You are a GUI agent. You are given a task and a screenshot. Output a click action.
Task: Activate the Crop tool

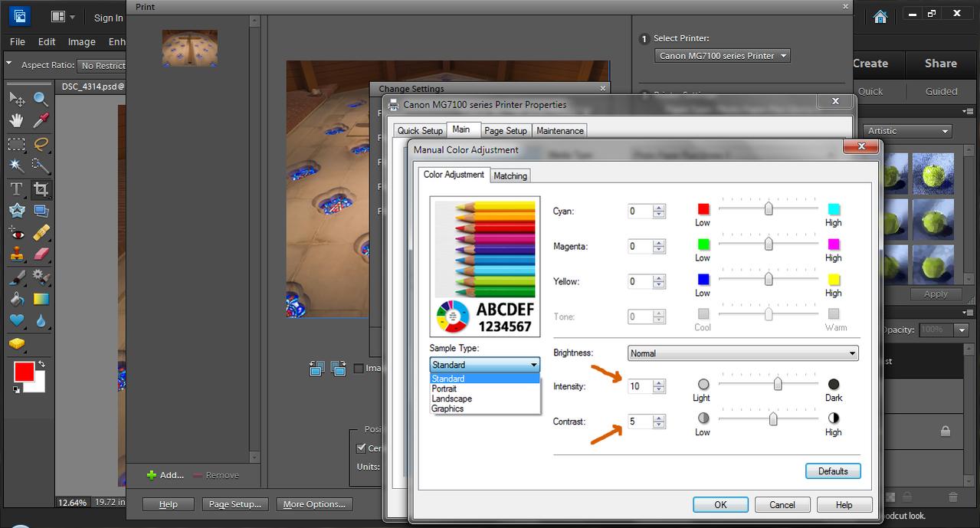41,189
